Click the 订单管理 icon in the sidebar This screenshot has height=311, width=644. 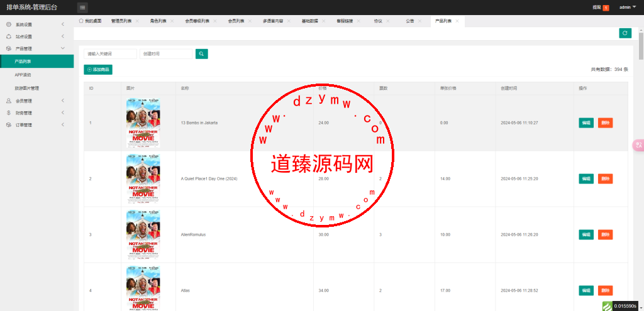pyautogui.click(x=9, y=125)
